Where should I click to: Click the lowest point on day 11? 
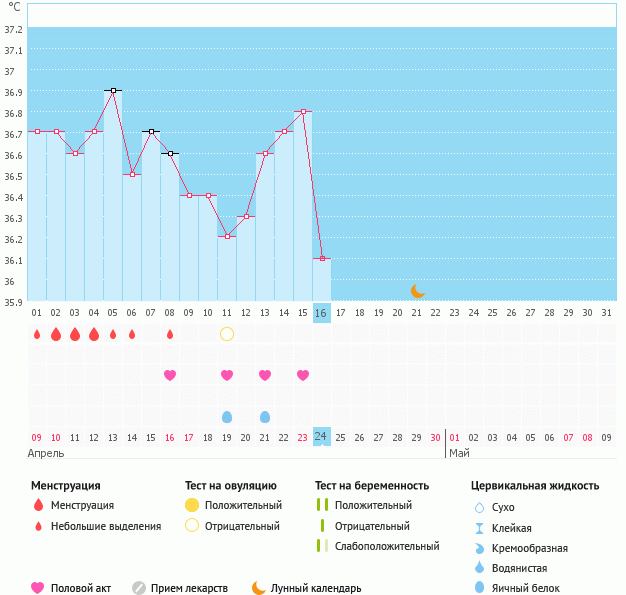227,237
